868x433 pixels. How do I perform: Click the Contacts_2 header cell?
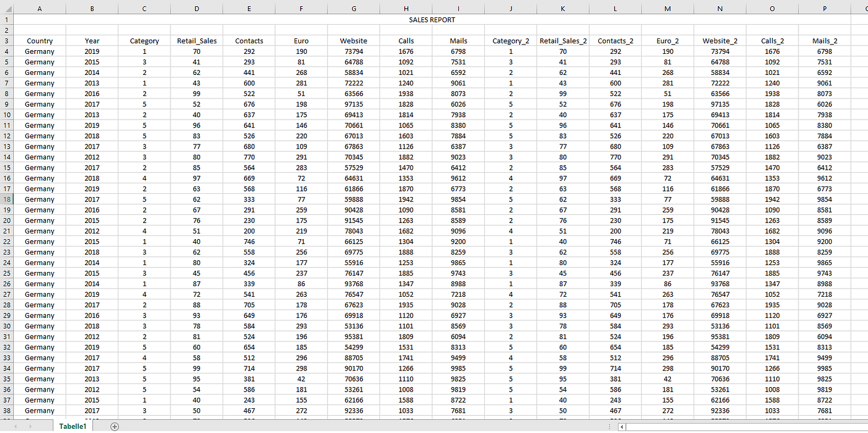615,41
